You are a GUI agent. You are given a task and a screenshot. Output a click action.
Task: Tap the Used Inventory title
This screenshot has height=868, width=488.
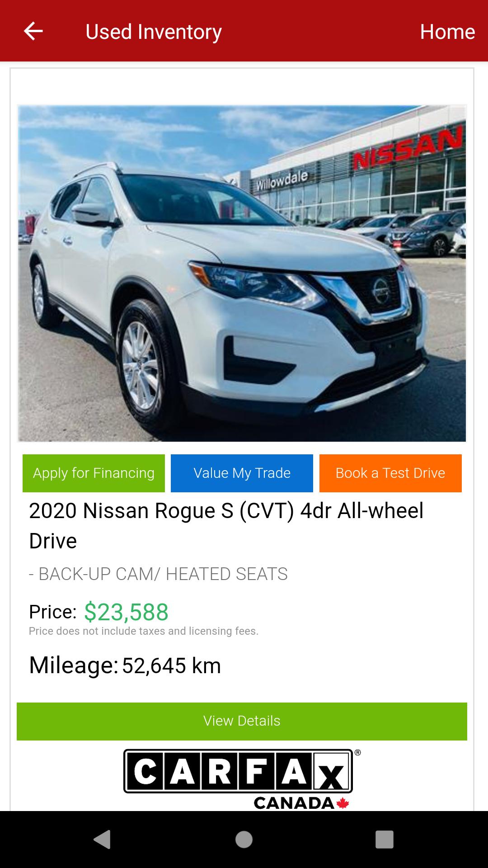(154, 32)
